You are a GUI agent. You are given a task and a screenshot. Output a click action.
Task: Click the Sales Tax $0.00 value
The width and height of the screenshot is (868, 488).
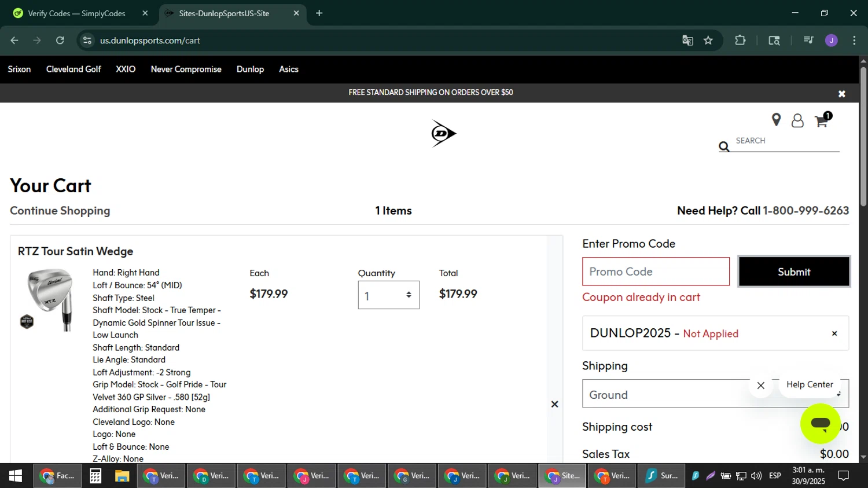tap(834, 454)
